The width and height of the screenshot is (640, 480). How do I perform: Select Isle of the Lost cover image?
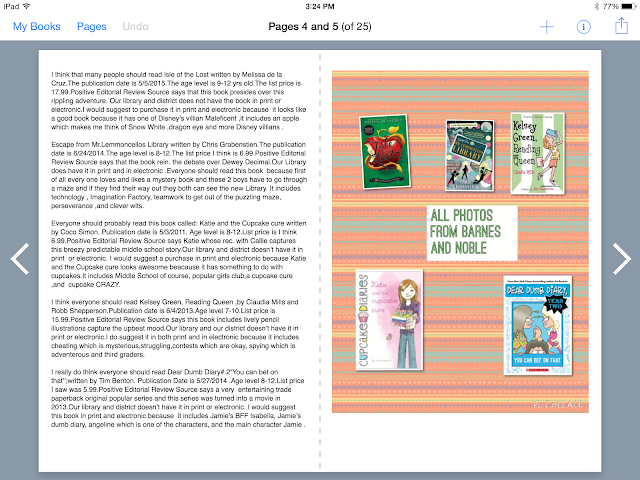click(385, 151)
